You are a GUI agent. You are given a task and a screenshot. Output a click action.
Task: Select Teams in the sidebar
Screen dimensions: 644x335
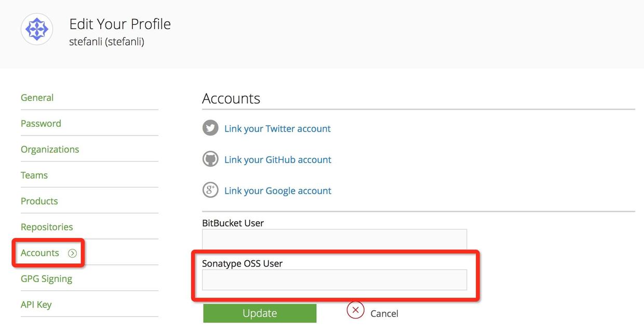pyautogui.click(x=34, y=176)
